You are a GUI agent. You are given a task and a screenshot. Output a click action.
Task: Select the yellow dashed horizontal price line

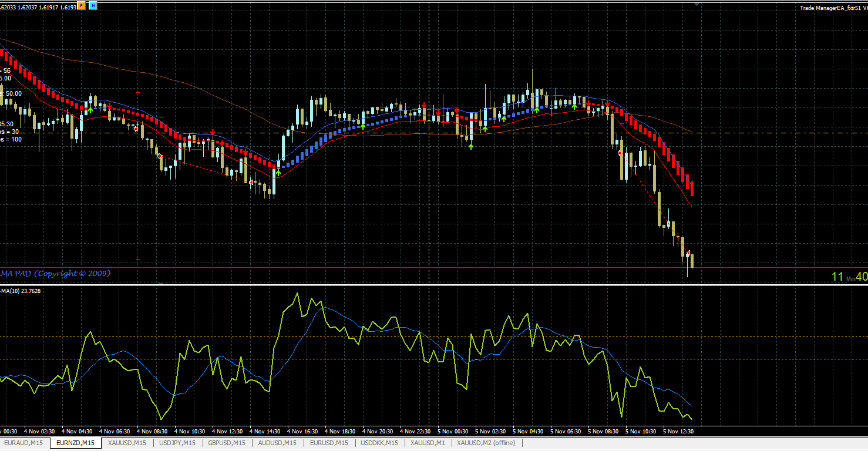[x=434, y=133]
